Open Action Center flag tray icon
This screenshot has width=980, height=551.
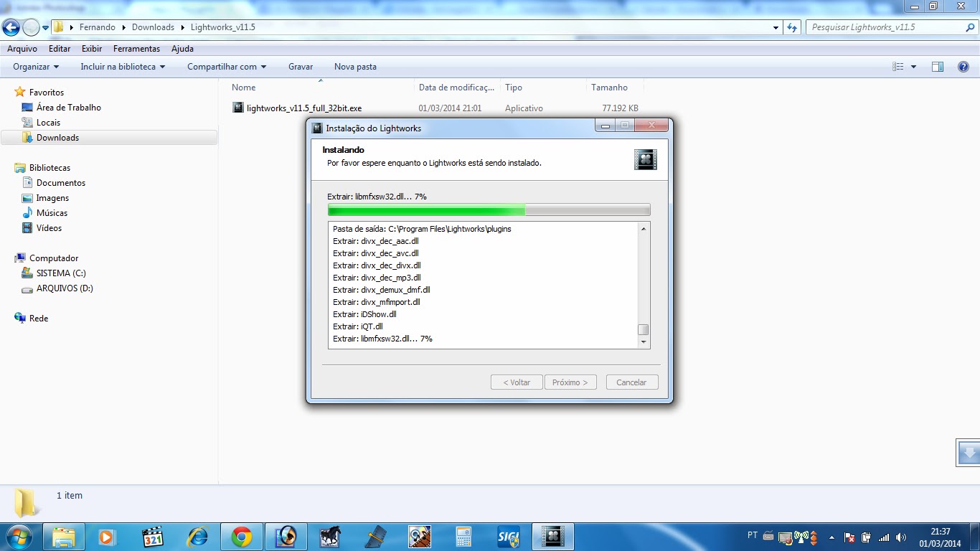coord(850,537)
